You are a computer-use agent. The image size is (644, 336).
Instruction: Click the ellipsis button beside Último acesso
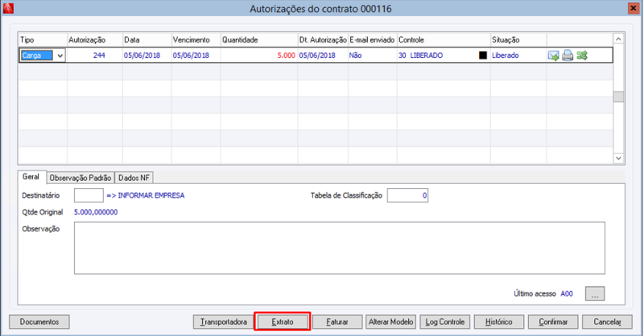coord(595,293)
